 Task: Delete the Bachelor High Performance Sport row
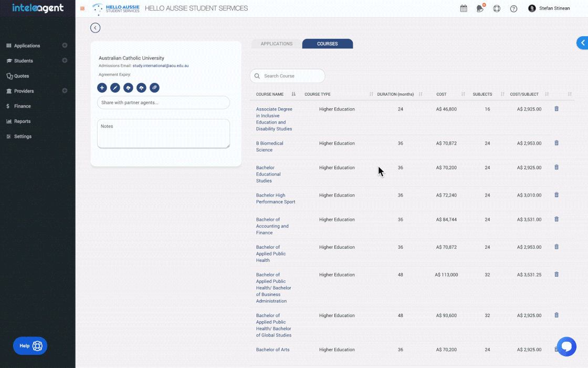556,195
